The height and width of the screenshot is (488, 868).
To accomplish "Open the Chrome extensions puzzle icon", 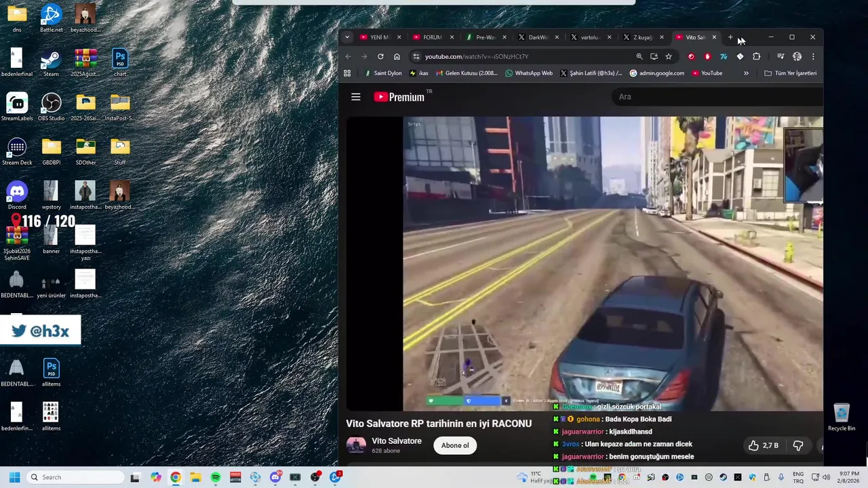I will (757, 56).
